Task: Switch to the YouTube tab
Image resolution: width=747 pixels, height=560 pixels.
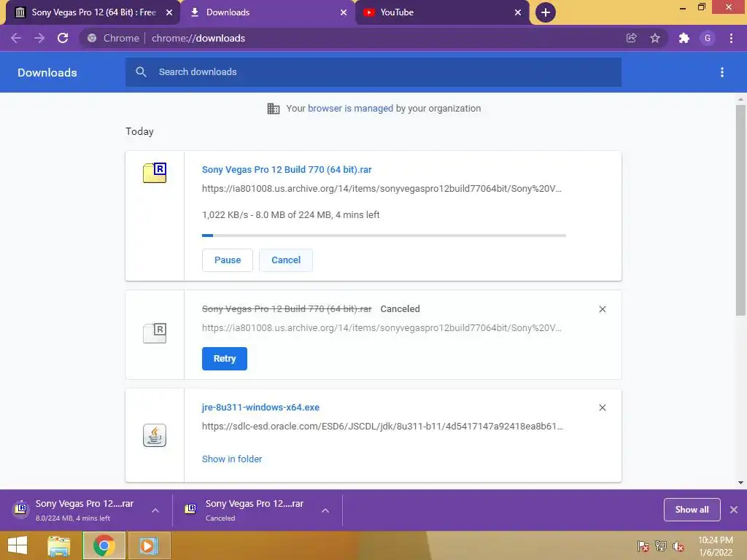Action: 442,12
